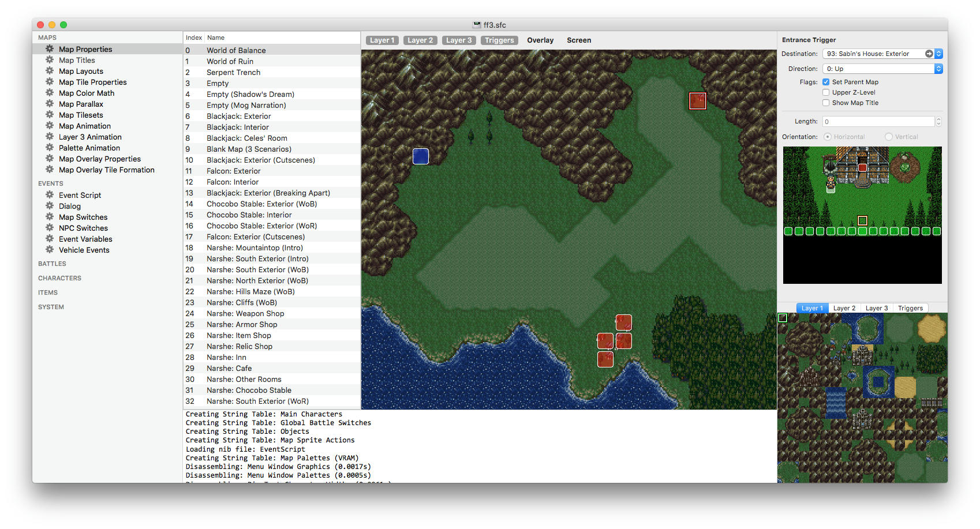The width and height of the screenshot is (980, 529).
Task: Collapse the EVENTS sidebar section
Action: tap(51, 183)
